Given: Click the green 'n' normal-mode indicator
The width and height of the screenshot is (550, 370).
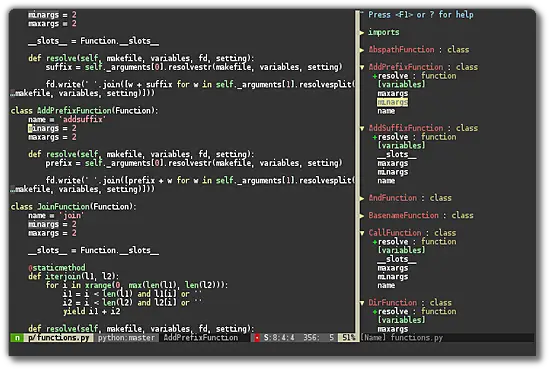Looking at the screenshot, I should pyautogui.click(x=17, y=338).
